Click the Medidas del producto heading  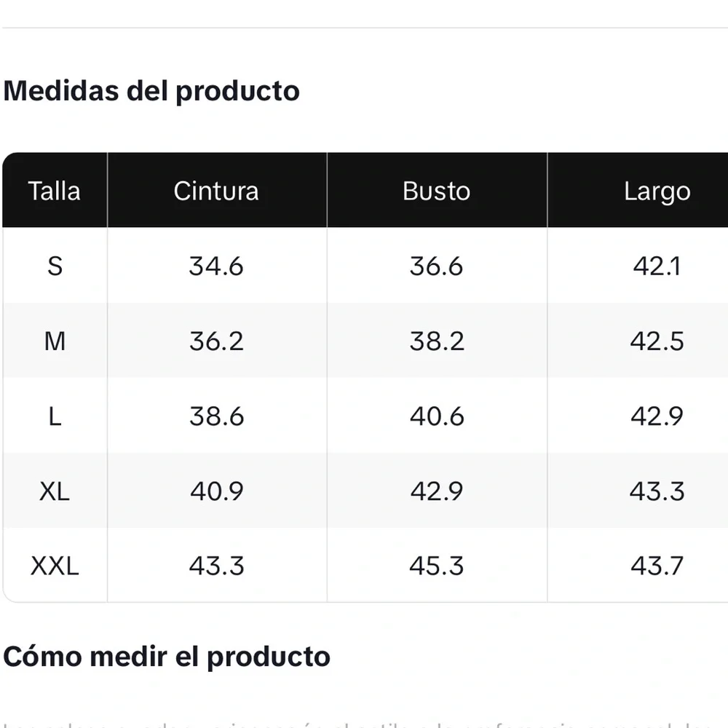coord(151,92)
